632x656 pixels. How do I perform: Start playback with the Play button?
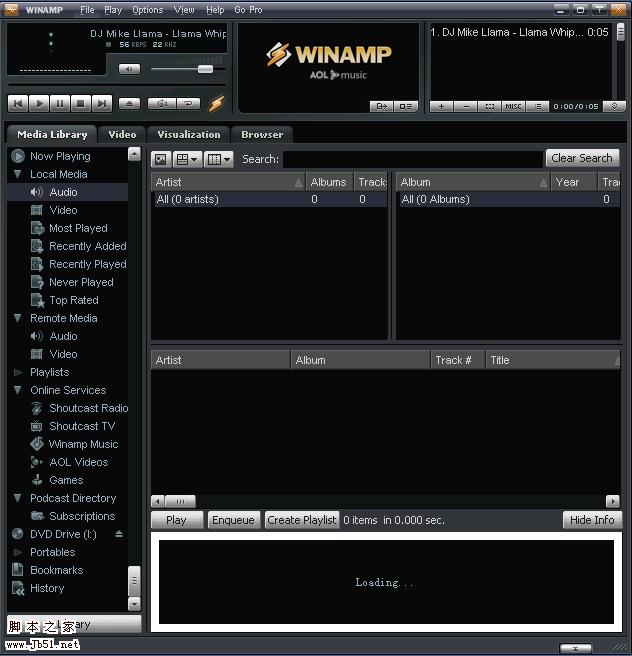coord(39,103)
